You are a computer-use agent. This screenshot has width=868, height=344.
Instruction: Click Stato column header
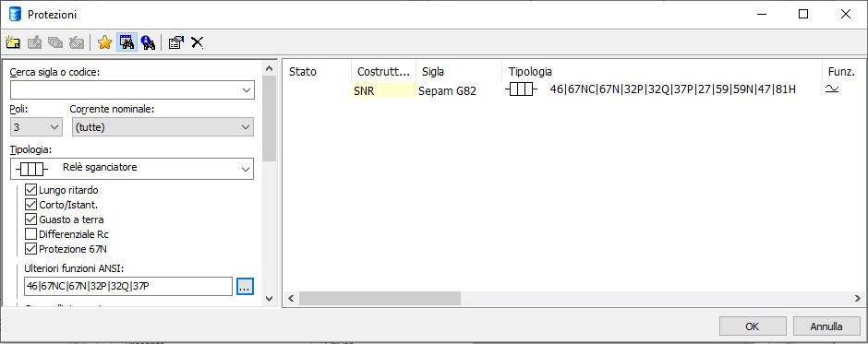point(317,71)
